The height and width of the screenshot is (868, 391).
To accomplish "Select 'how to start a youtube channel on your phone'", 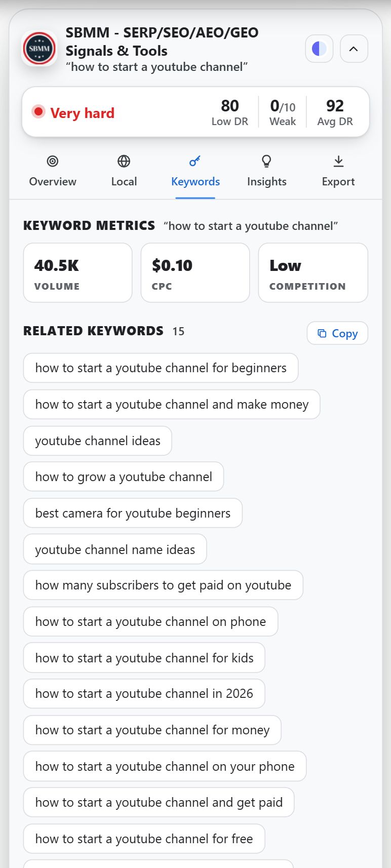I will [165, 766].
